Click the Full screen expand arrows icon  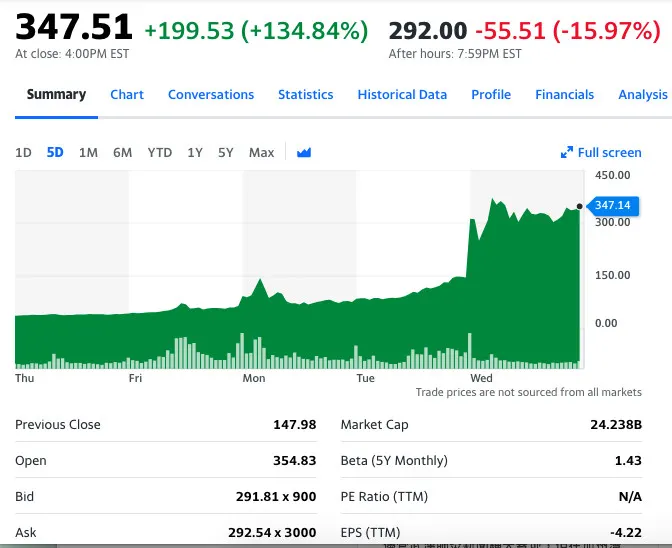567,153
